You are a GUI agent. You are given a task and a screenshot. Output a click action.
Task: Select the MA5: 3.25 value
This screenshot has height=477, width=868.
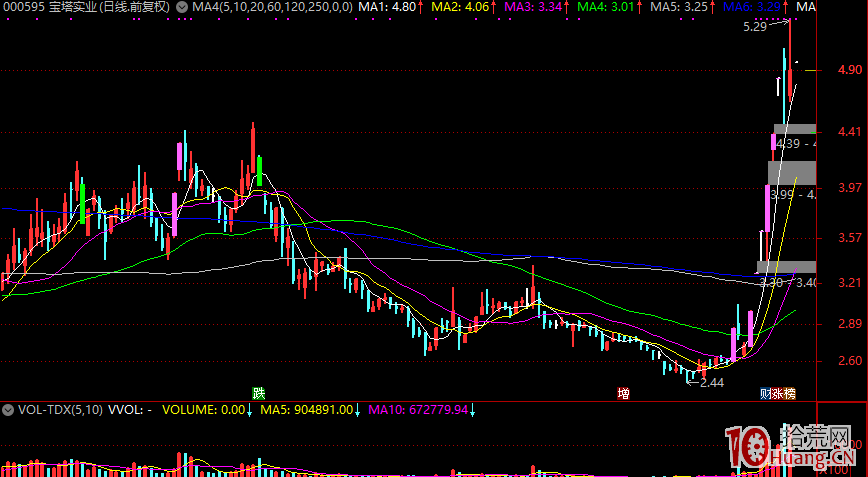coord(679,7)
